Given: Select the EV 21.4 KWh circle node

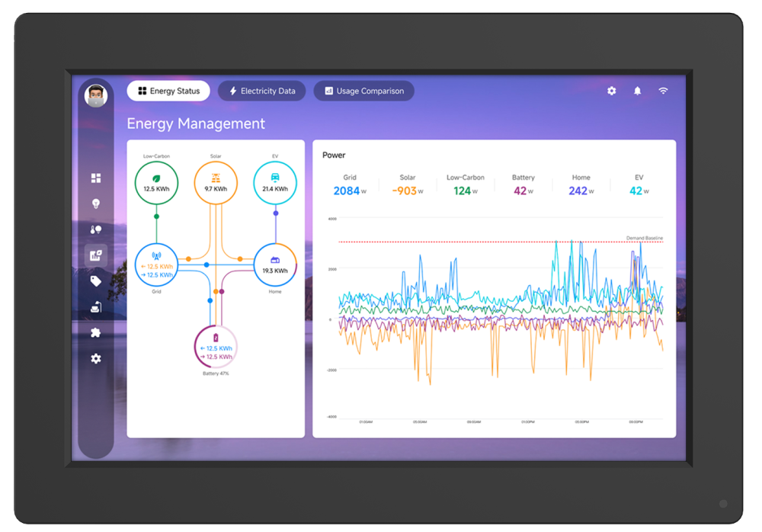Looking at the screenshot, I should [274, 183].
